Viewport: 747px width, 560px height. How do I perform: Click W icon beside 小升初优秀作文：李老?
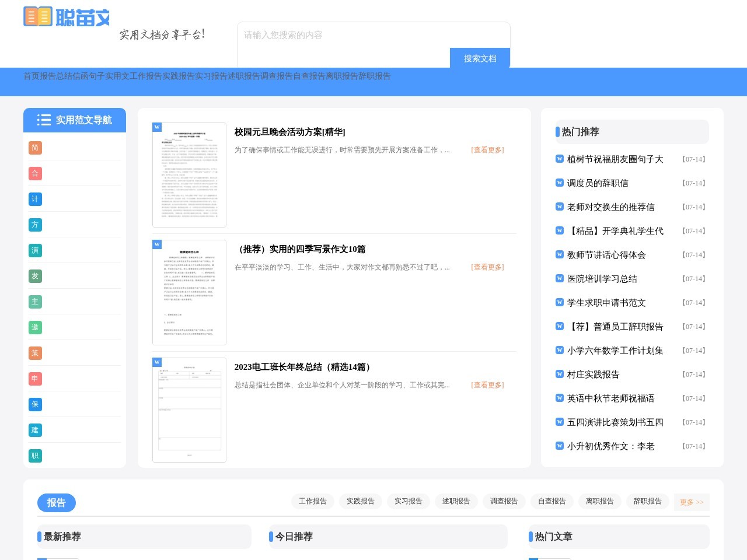coord(560,446)
